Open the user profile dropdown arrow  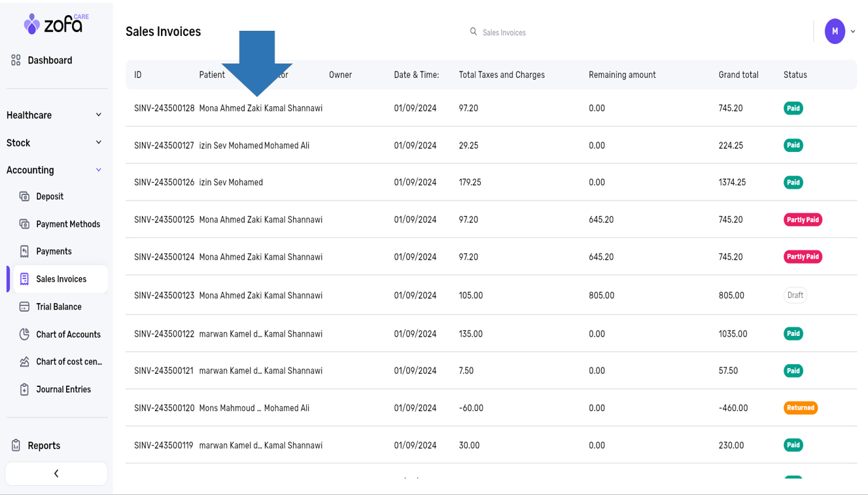[852, 31]
